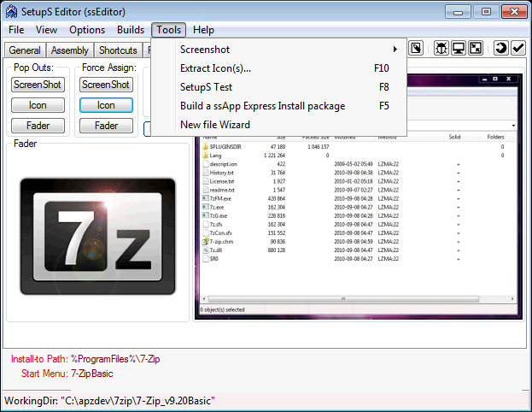The height and width of the screenshot is (412, 532).
Task: Switch to the Shortcuts tab
Action: click(118, 50)
